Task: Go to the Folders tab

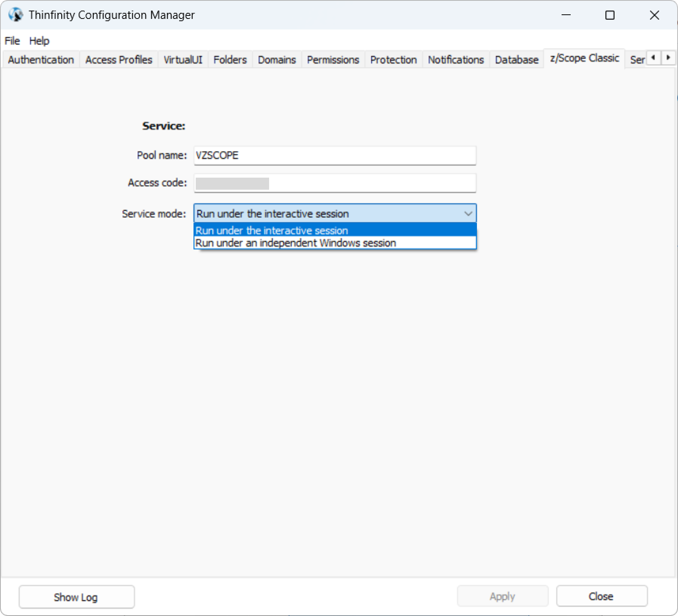Action: pos(230,60)
